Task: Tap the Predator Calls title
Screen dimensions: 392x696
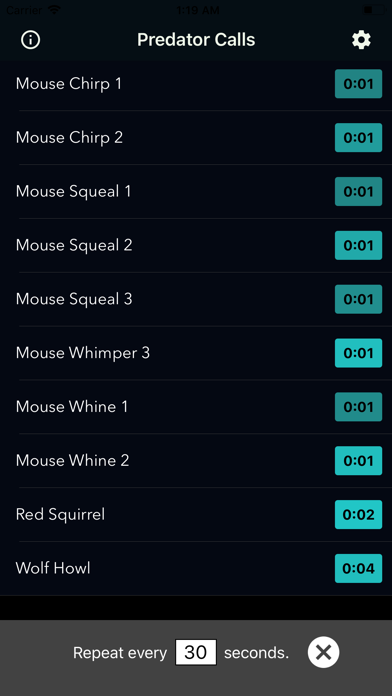Action: [x=196, y=40]
